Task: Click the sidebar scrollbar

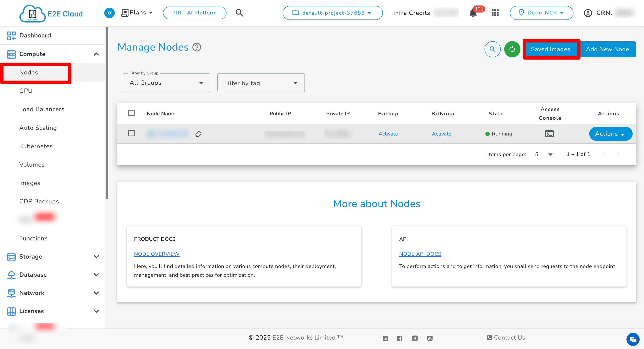Action: [x=107, y=112]
